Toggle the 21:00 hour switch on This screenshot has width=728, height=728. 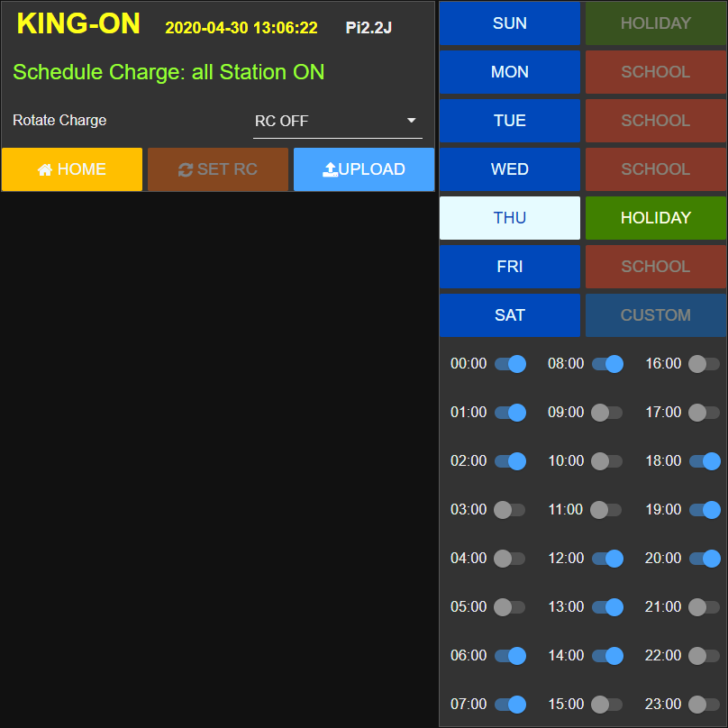(x=704, y=607)
